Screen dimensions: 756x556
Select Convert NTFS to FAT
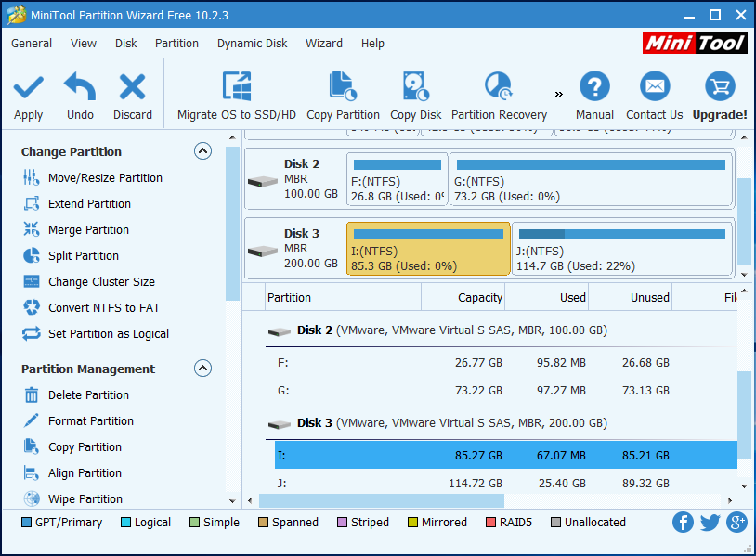(x=92, y=308)
